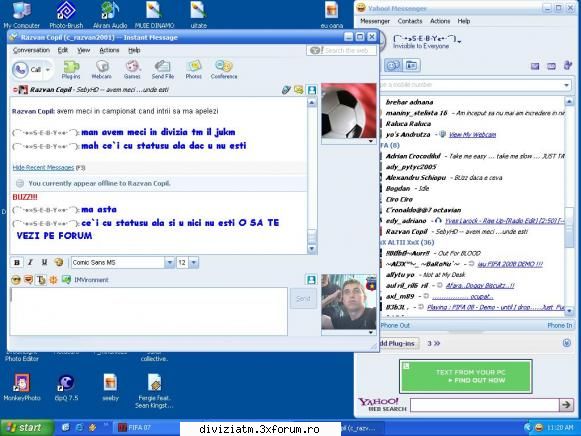Open My Computer desktop icon
This screenshot has height=436, width=581.
(21, 15)
